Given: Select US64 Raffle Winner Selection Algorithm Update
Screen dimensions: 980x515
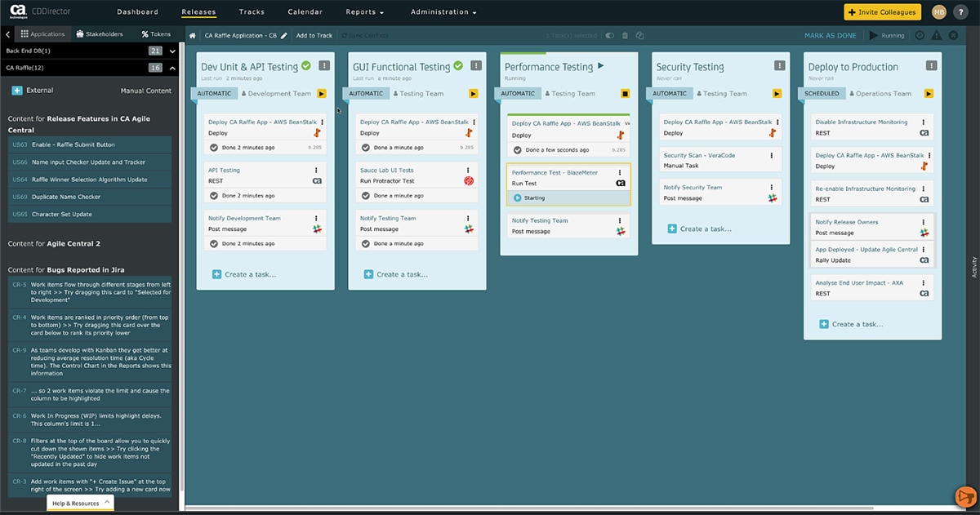Looking at the screenshot, I should pos(91,180).
